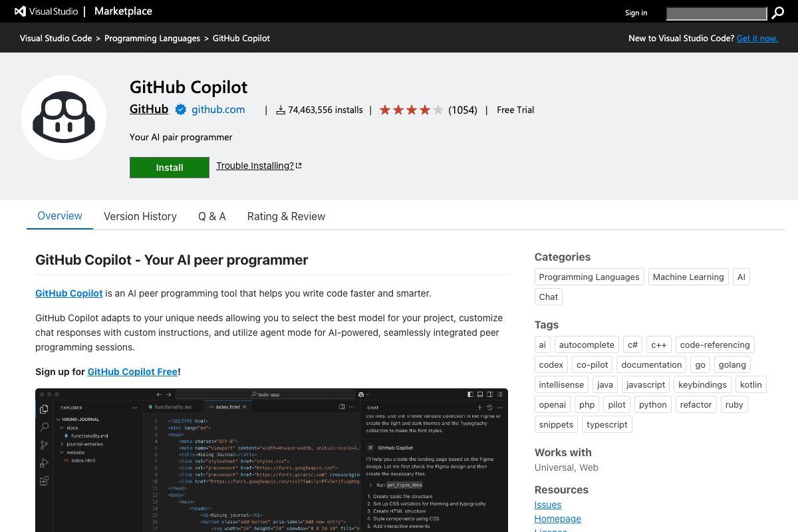Select the Chat category chip
798x532 pixels.
coord(549,297)
